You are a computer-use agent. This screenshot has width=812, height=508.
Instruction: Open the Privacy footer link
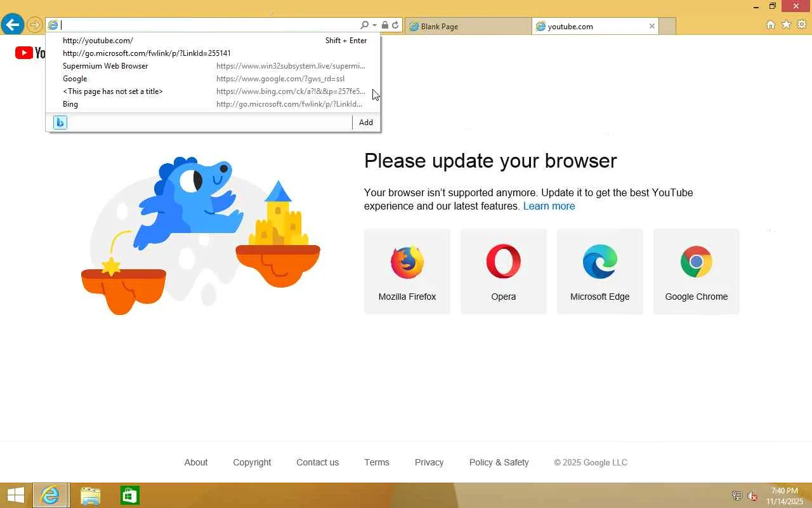(x=429, y=462)
